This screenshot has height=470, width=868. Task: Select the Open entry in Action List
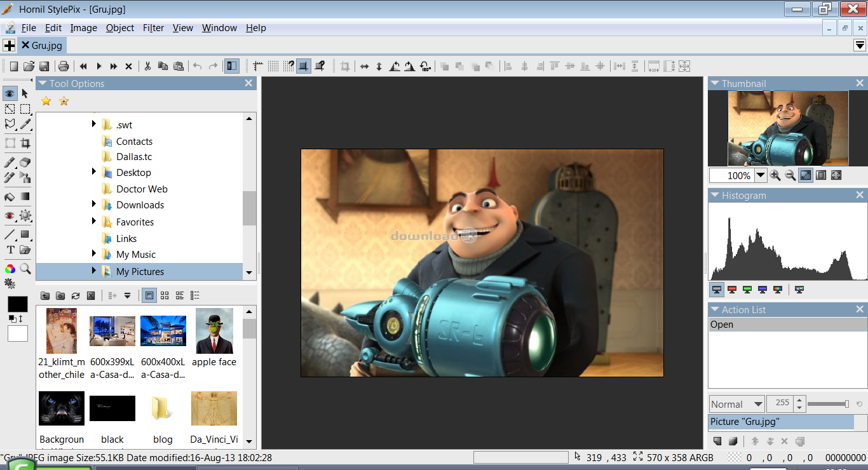tap(788, 325)
